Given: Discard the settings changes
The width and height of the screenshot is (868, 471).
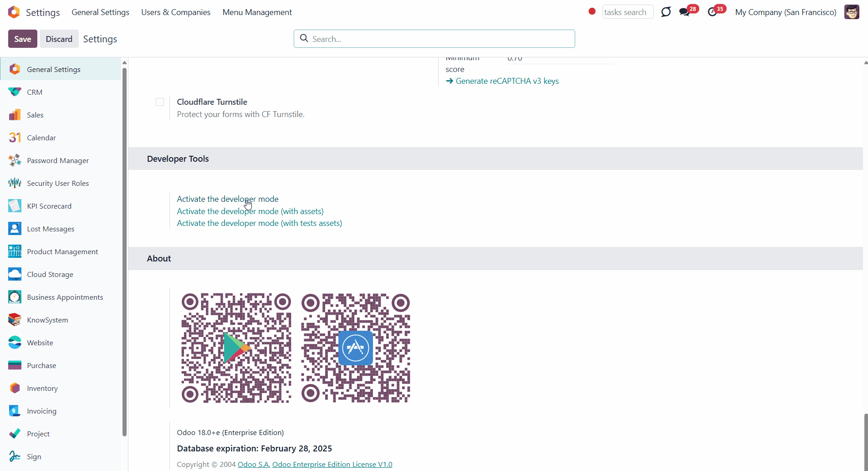Looking at the screenshot, I should (59, 39).
